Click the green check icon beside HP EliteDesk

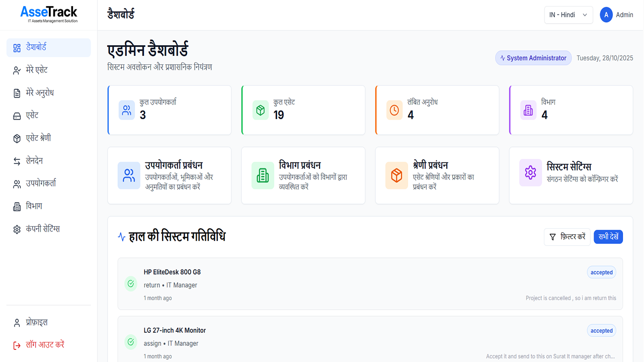tap(131, 284)
